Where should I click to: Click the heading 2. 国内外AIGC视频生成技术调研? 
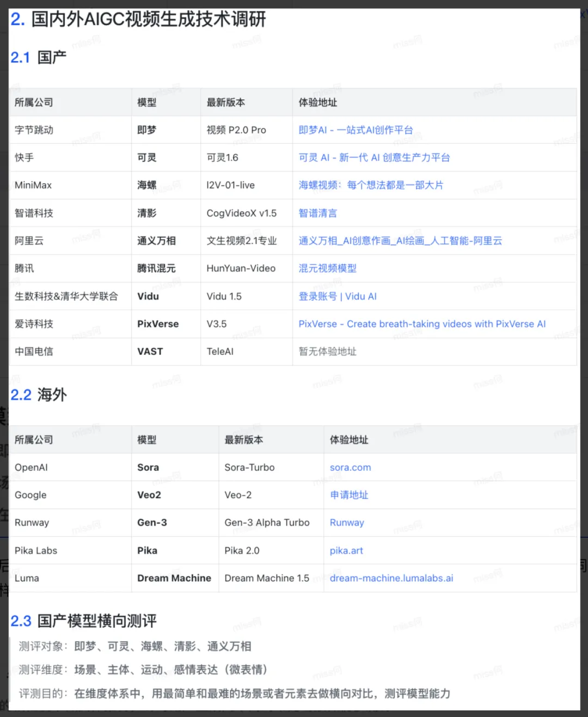tap(138, 20)
